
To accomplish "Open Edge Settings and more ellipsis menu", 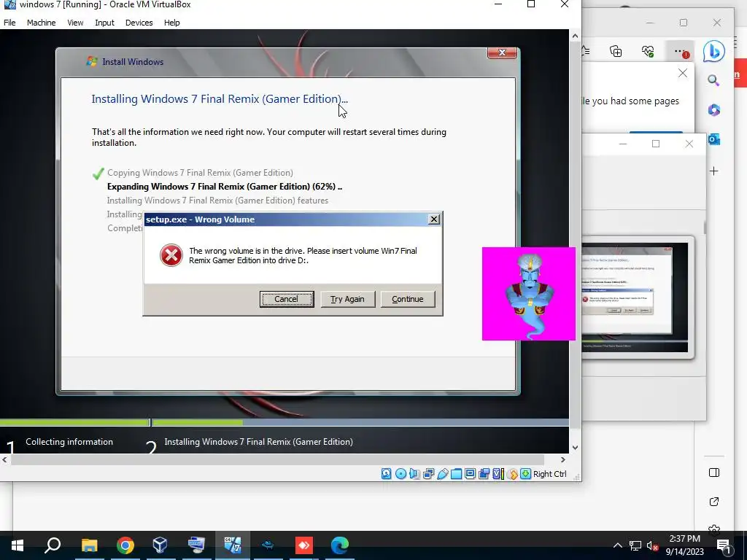I will (x=681, y=52).
